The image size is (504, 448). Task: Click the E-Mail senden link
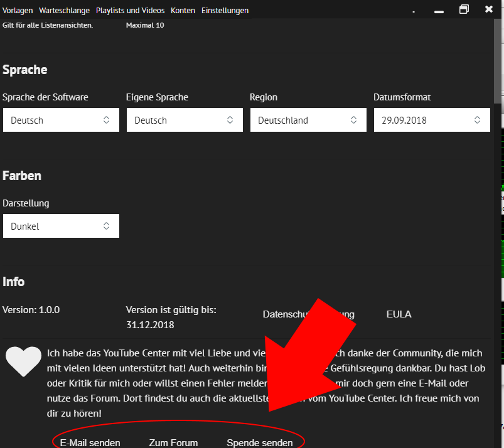coord(90,442)
